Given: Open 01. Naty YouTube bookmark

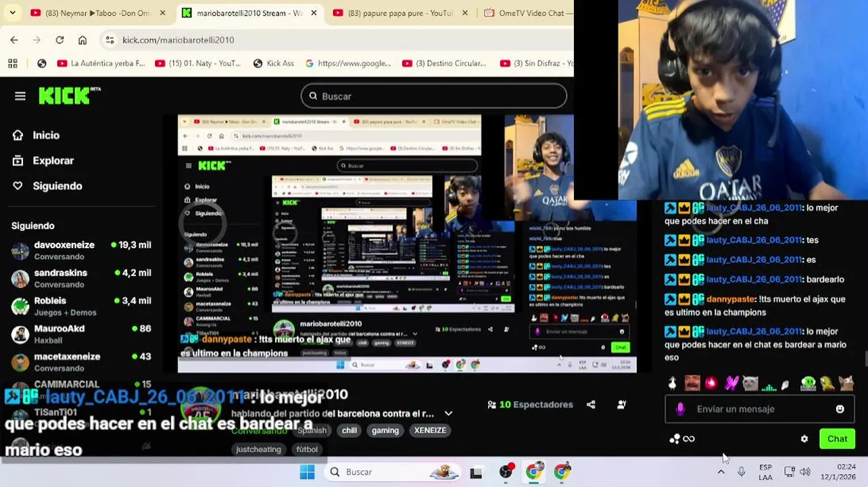Looking at the screenshot, I should 198,63.
